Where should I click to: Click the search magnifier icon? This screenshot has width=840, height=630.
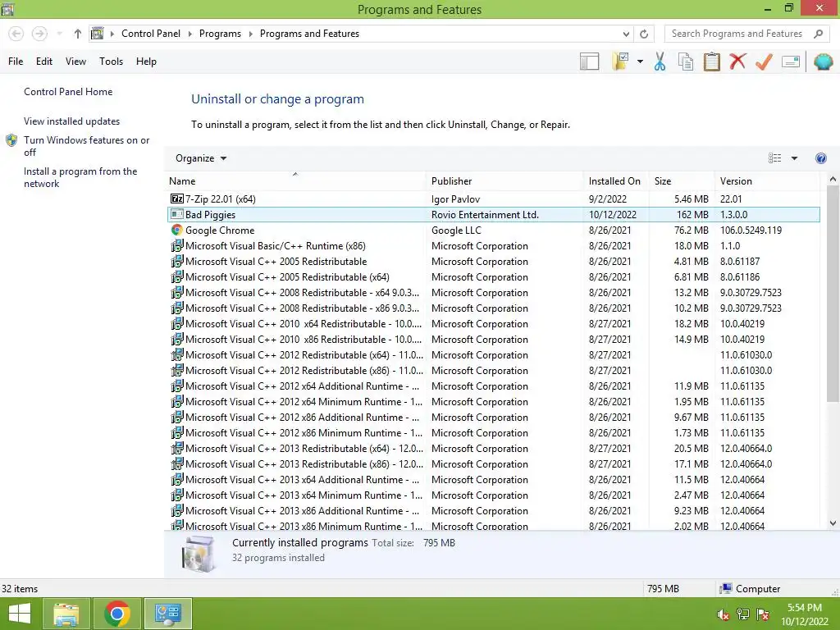tap(818, 34)
